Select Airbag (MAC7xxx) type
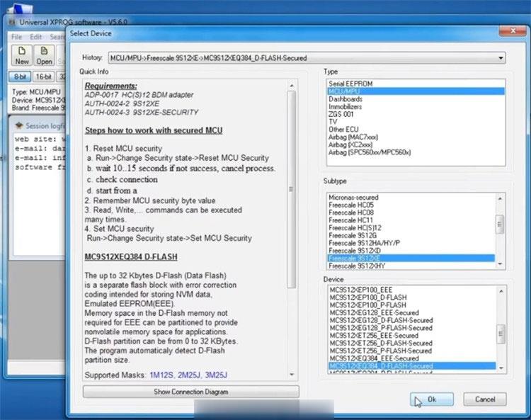The image size is (531, 420). click(416, 137)
